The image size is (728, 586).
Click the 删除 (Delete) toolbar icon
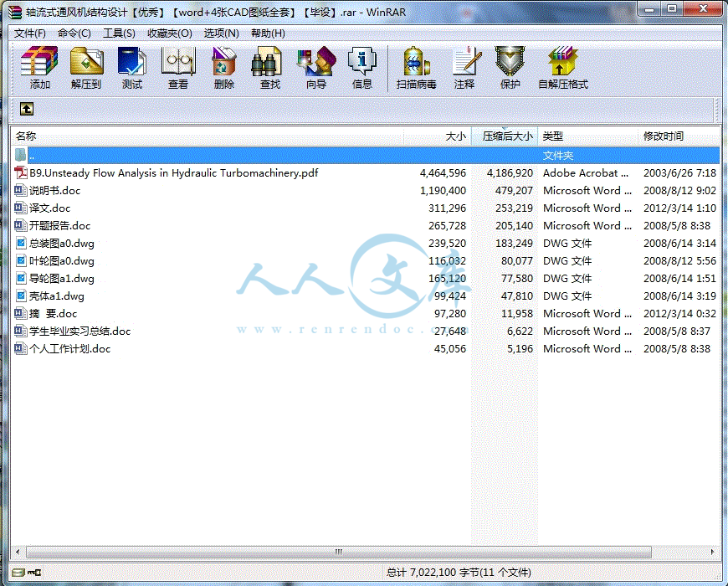point(223,61)
